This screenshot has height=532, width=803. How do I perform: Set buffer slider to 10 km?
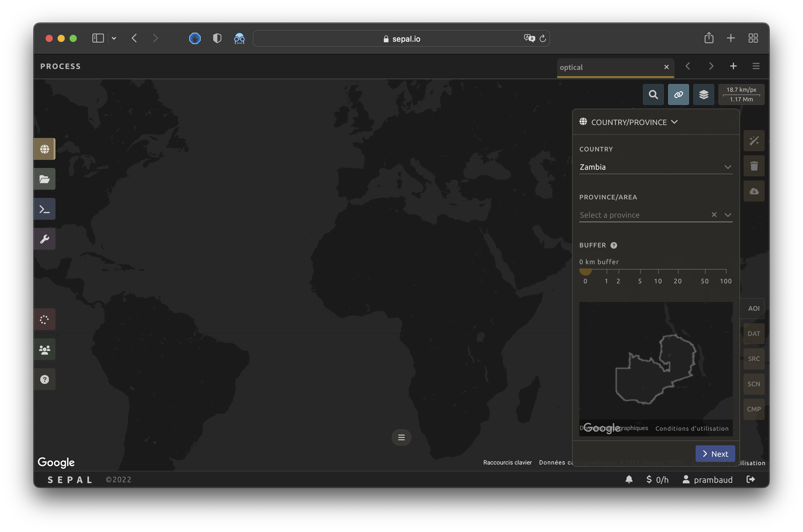click(658, 270)
